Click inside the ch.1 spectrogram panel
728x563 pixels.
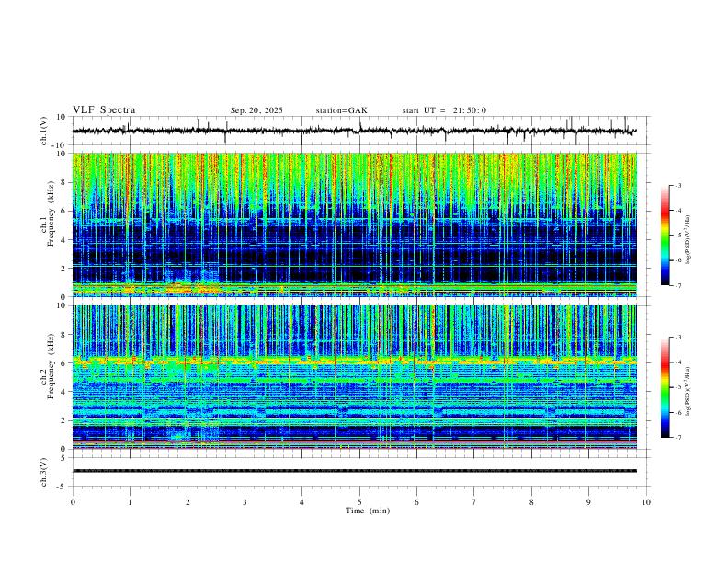tap(354, 224)
